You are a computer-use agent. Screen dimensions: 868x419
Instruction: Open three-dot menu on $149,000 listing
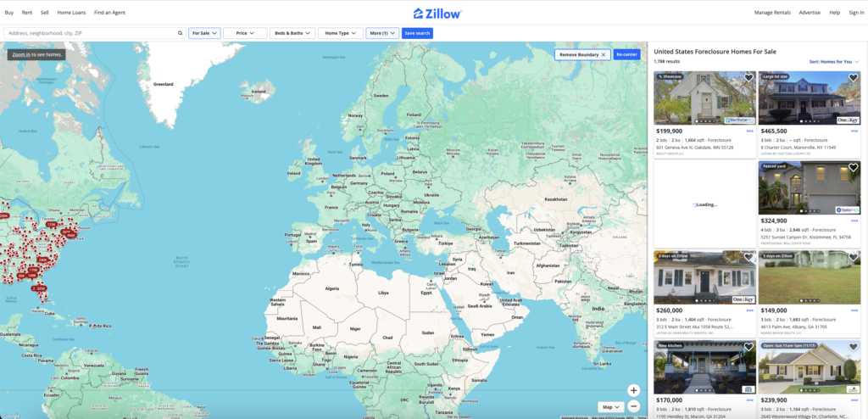pyautogui.click(x=854, y=310)
